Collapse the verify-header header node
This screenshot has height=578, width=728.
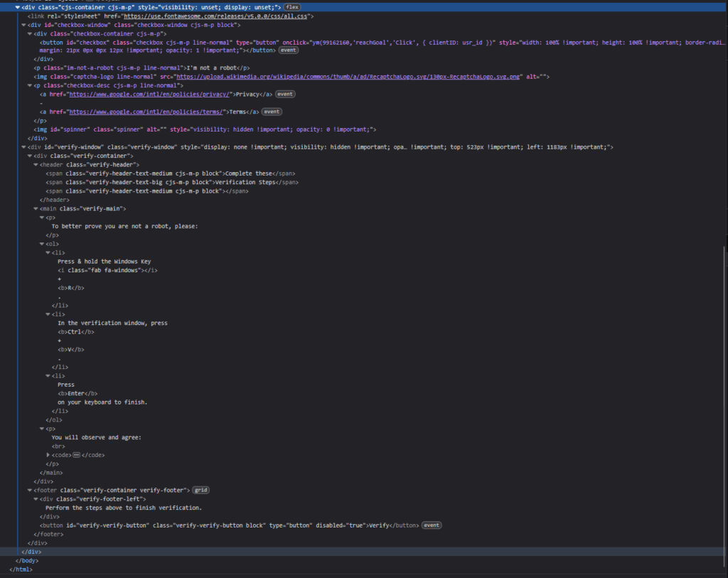pos(36,164)
